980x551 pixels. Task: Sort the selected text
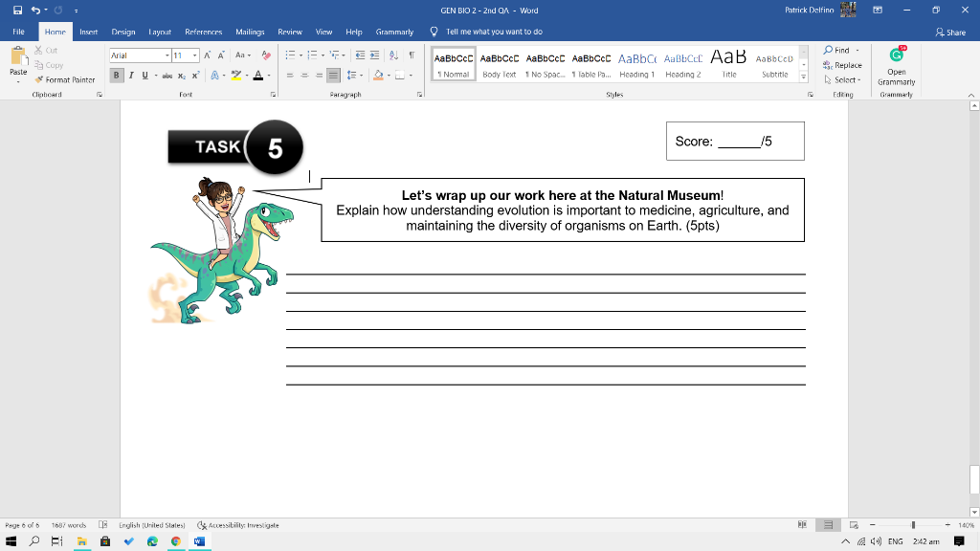(393, 55)
